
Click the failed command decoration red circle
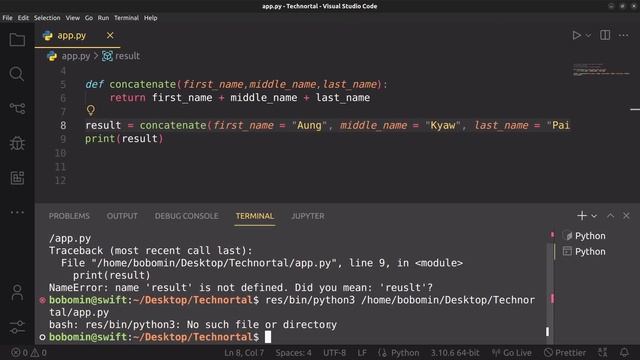coord(42,300)
